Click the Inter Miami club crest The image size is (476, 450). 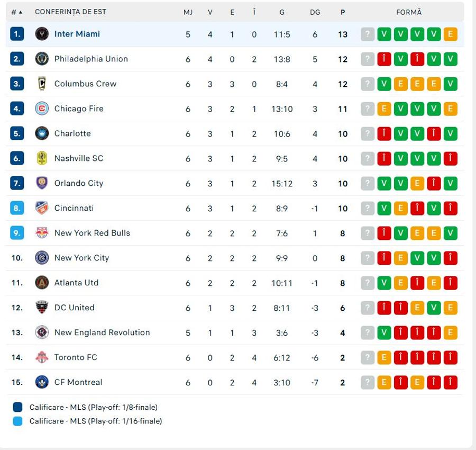(42, 34)
